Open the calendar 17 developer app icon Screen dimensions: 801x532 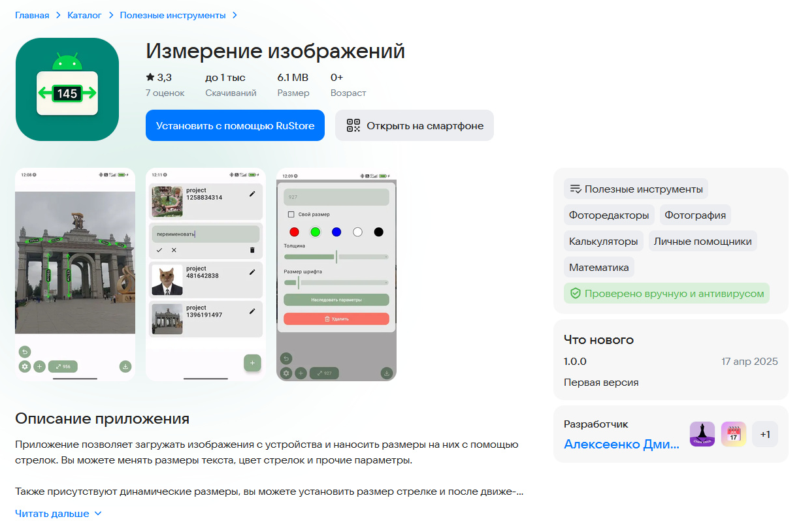pyautogui.click(x=734, y=434)
